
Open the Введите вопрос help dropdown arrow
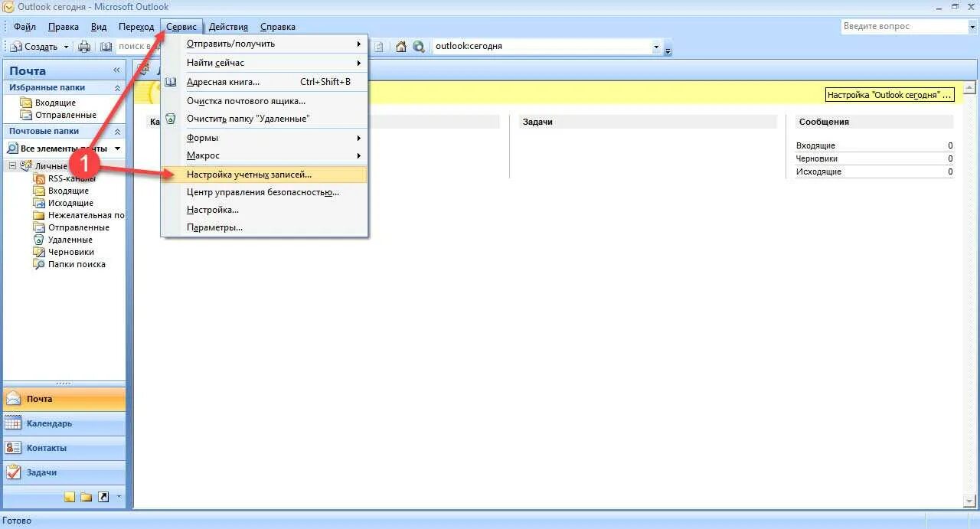click(x=972, y=27)
